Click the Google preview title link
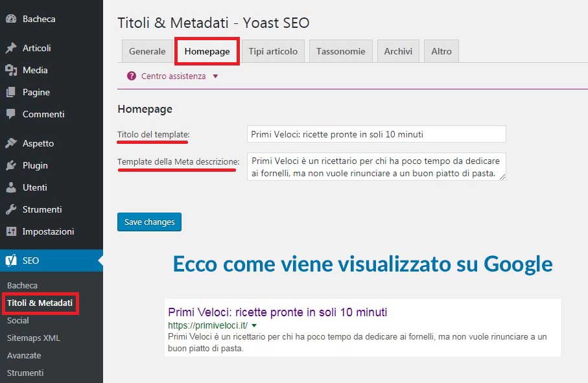Viewport: 588px width, 383px height. point(277,312)
